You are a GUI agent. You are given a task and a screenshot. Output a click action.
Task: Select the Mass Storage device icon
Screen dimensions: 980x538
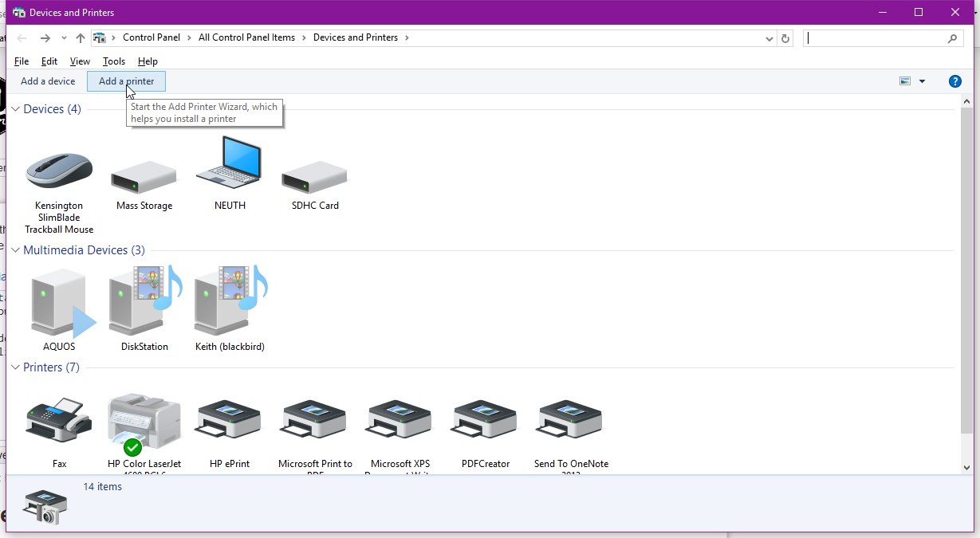(144, 176)
